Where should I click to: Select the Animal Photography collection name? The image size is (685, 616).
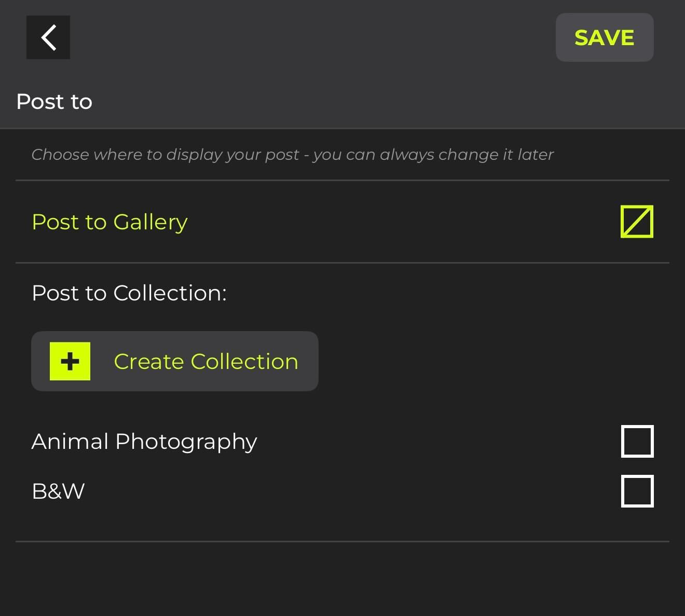pos(144,442)
